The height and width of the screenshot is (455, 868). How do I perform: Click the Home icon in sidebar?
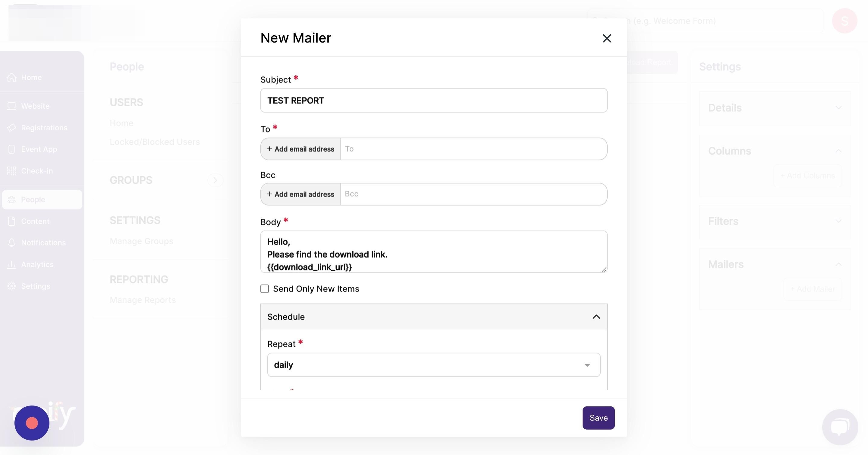pyautogui.click(x=11, y=77)
